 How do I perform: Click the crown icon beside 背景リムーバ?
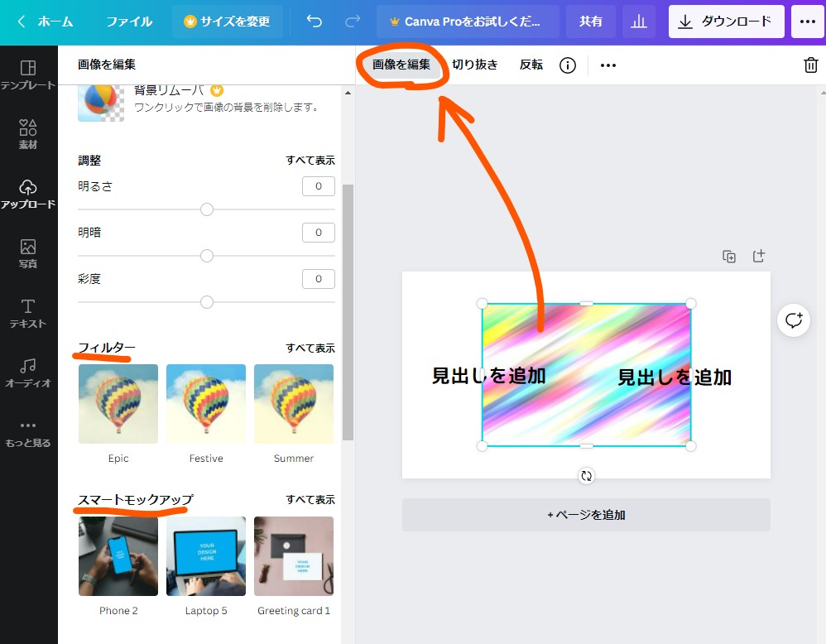pyautogui.click(x=217, y=91)
